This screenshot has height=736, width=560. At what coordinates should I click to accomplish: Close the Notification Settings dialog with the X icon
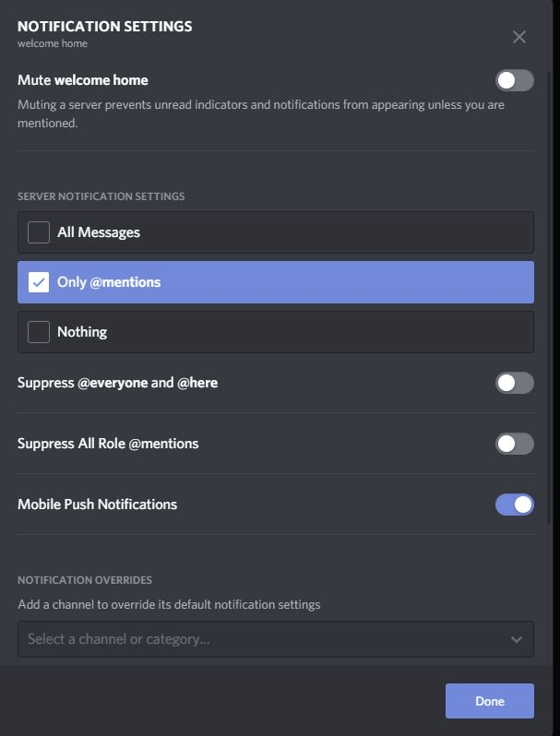[x=519, y=37]
